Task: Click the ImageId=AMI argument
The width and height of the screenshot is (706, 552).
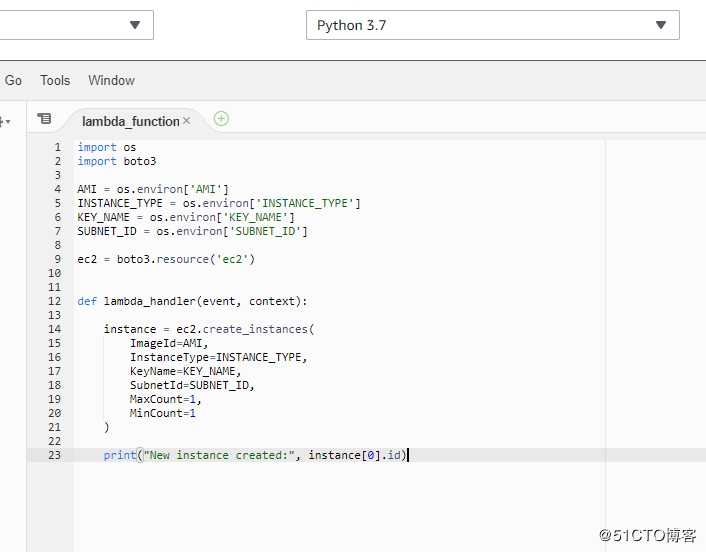Action: point(169,343)
